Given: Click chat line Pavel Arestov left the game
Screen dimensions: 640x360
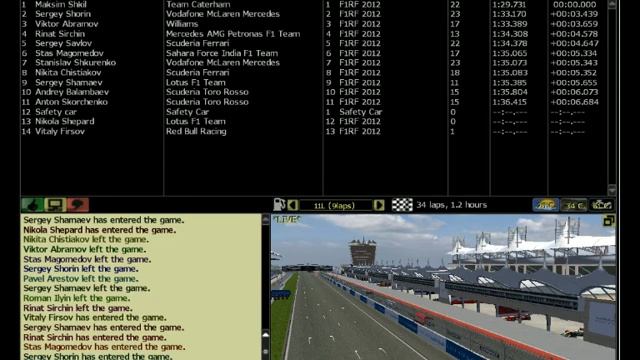Looking at the screenshot, I should [80, 279].
